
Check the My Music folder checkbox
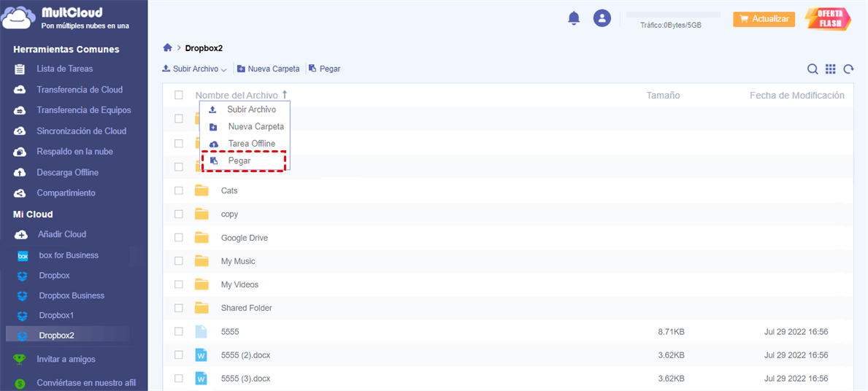(x=179, y=261)
